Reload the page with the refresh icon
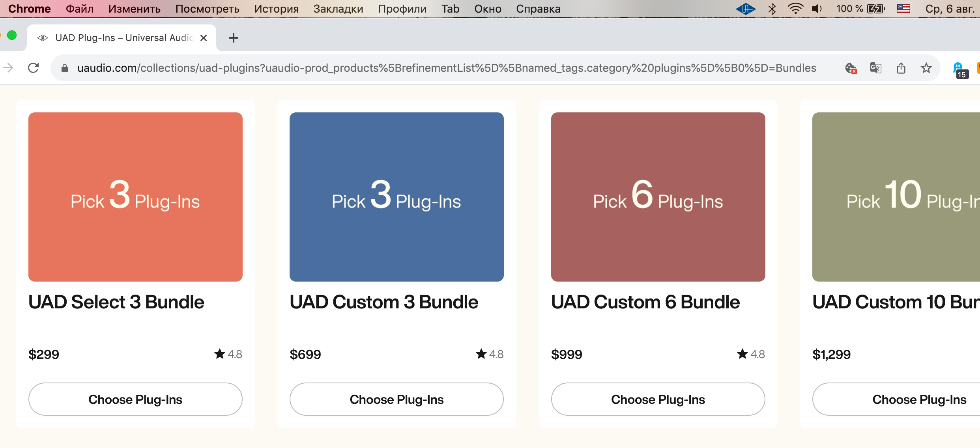Screen dimensions: 980x448 point(34,68)
